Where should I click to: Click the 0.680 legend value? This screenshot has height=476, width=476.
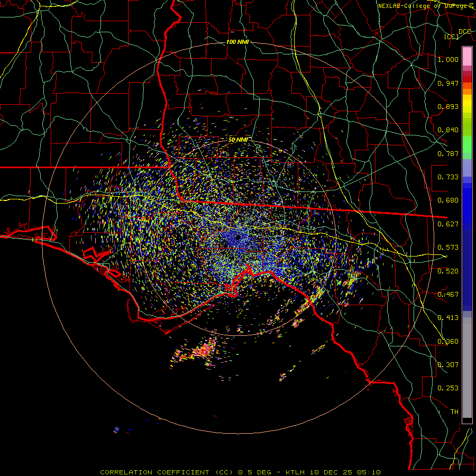point(448,200)
